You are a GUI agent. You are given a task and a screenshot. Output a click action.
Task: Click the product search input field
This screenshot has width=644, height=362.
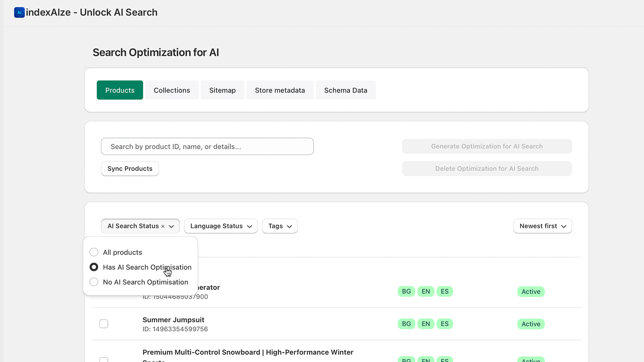207,146
